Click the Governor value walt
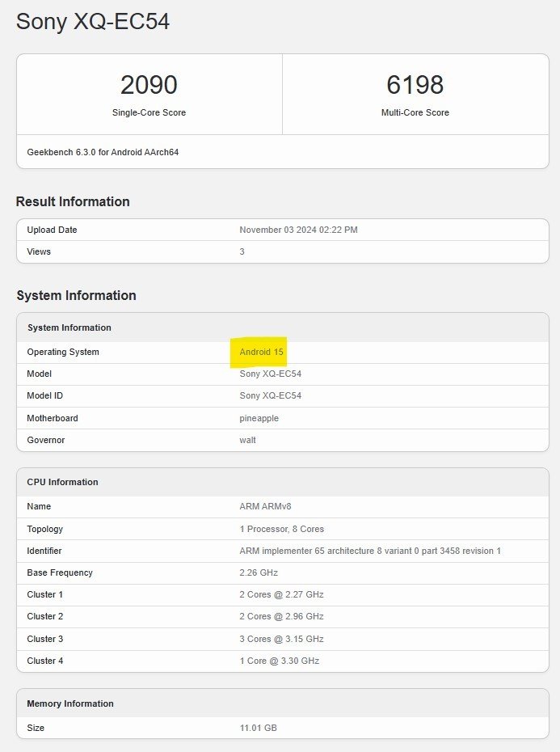Viewport: 560px width, 752px height. (248, 440)
